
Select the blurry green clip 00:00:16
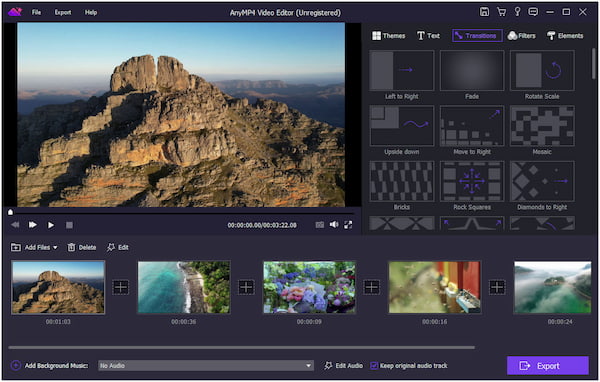(x=435, y=287)
